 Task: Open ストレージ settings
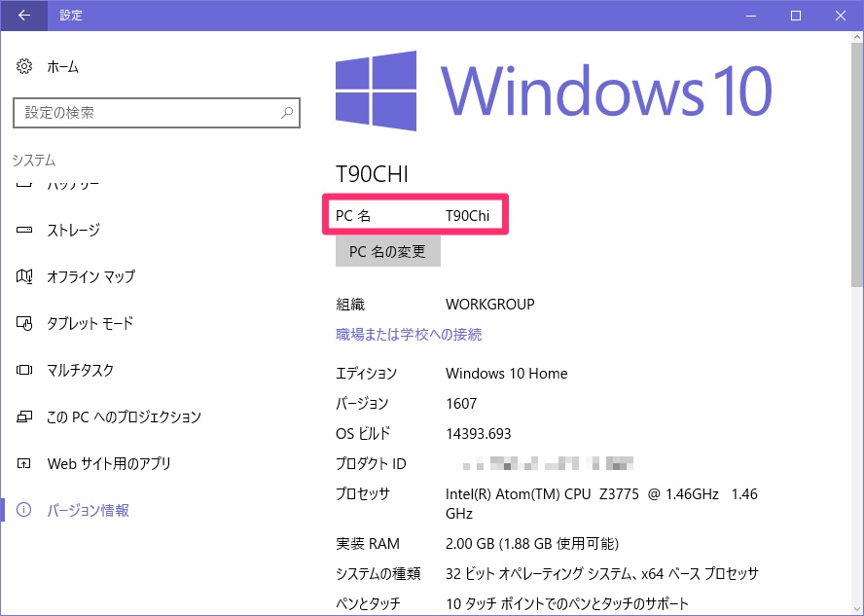pyautogui.click(x=73, y=230)
